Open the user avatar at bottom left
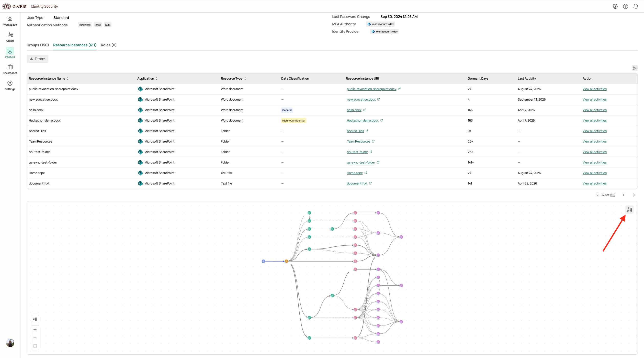This screenshot has height=358, width=644. [10, 343]
